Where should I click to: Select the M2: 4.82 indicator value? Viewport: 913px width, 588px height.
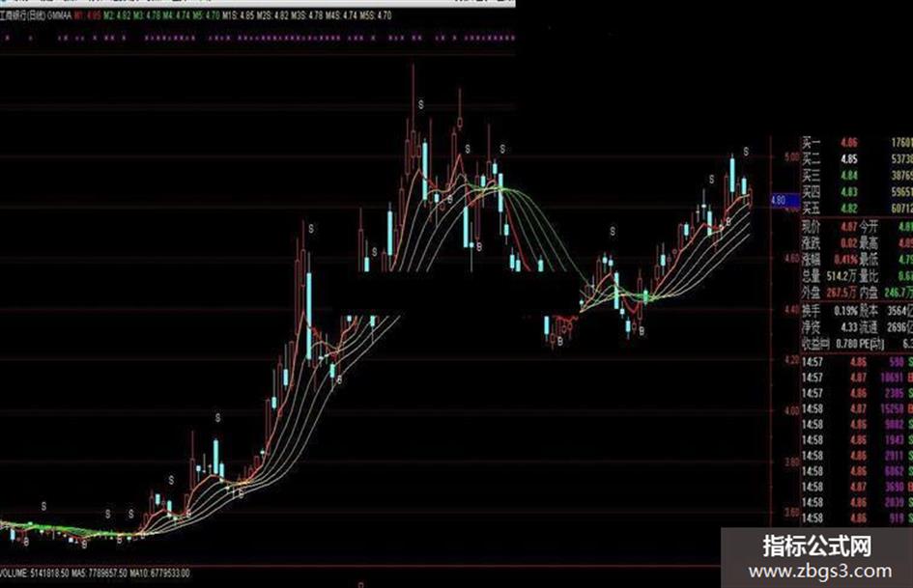click(117, 15)
